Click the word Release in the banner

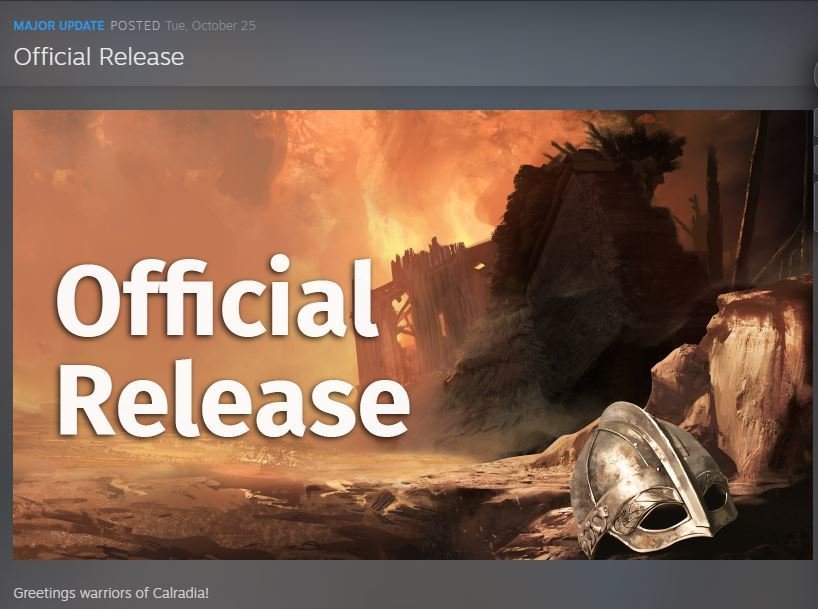(233, 399)
